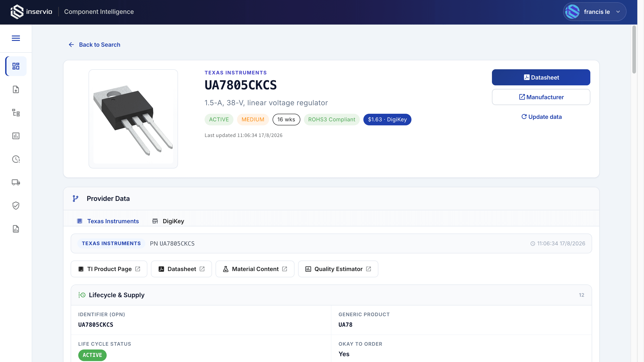Open the delivery truck sidebar icon
This screenshot has width=644, height=362.
pos(16,182)
